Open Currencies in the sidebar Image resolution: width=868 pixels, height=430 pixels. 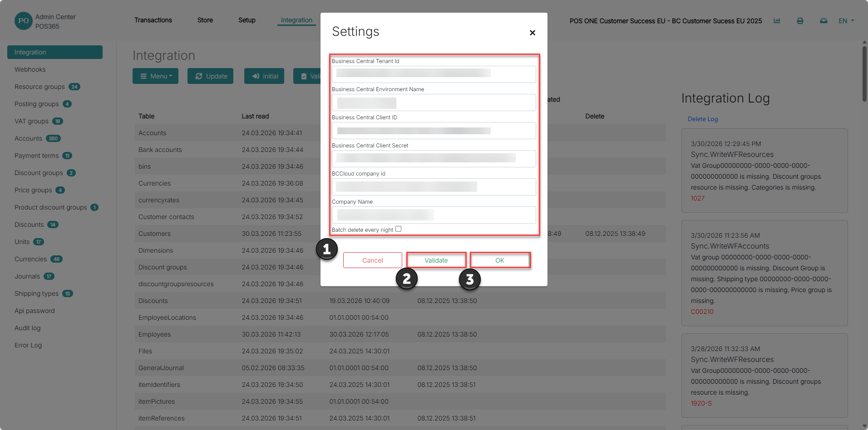30,259
